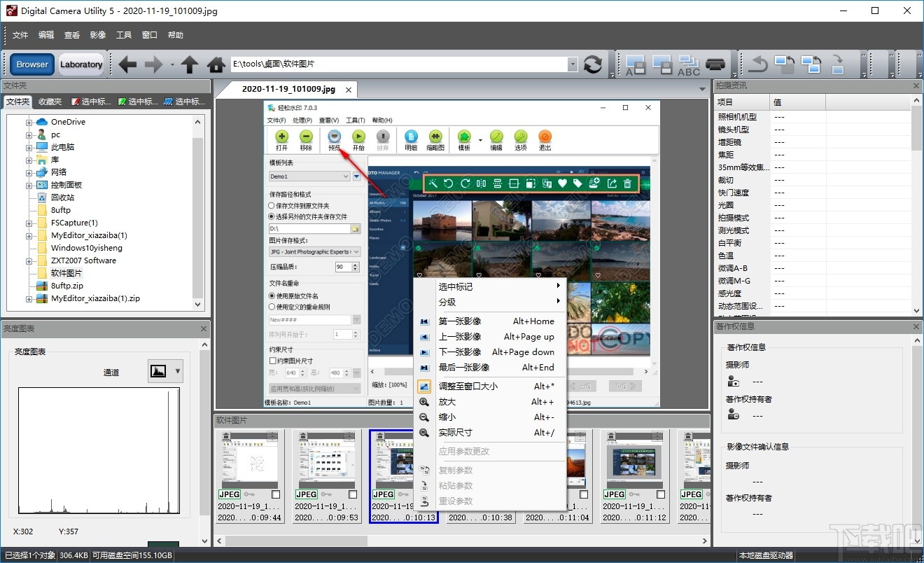Expand the OneDrive tree node
The width and height of the screenshot is (924, 563).
tap(29, 122)
